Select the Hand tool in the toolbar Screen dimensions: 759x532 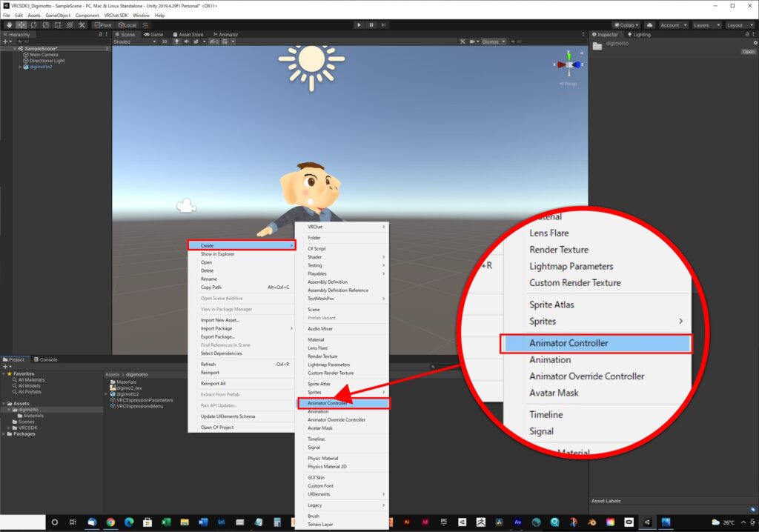(9, 24)
